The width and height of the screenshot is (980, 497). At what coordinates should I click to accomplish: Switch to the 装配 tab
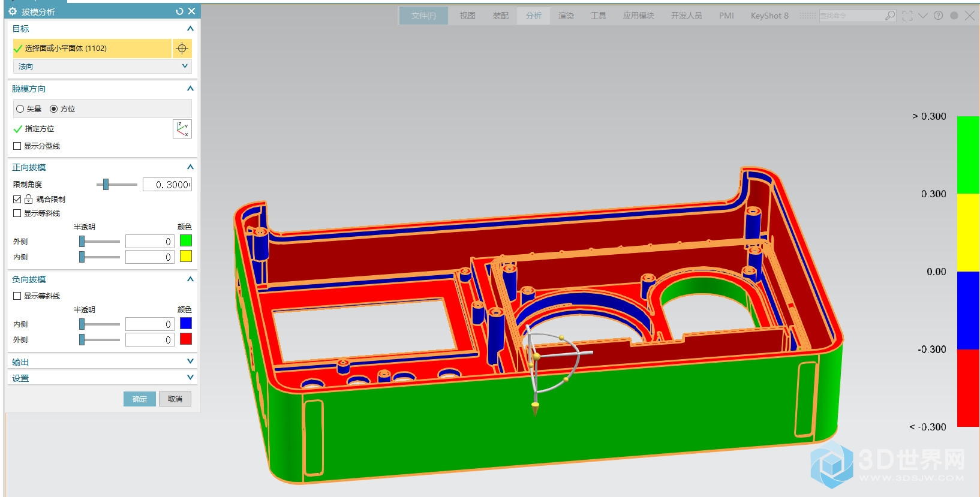click(501, 16)
